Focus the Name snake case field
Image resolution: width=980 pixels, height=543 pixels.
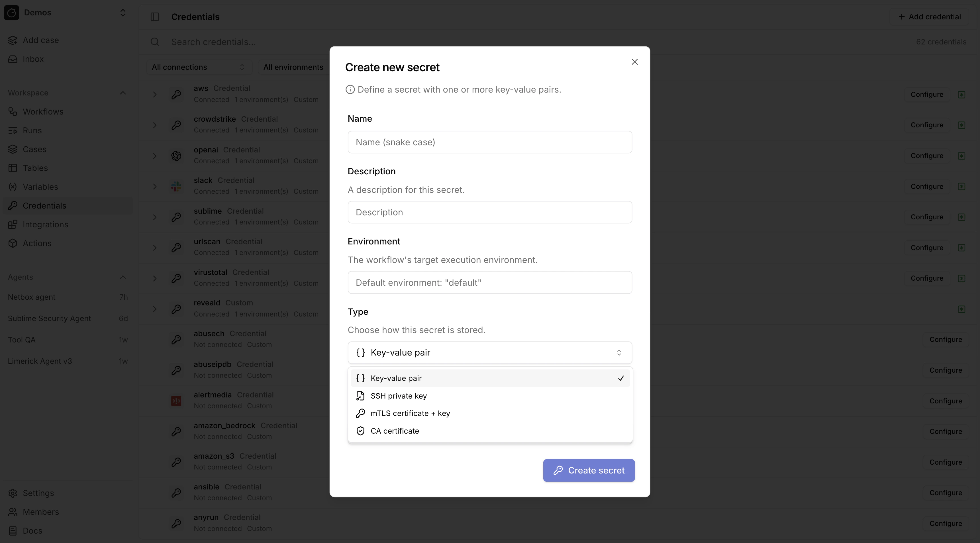(x=489, y=142)
